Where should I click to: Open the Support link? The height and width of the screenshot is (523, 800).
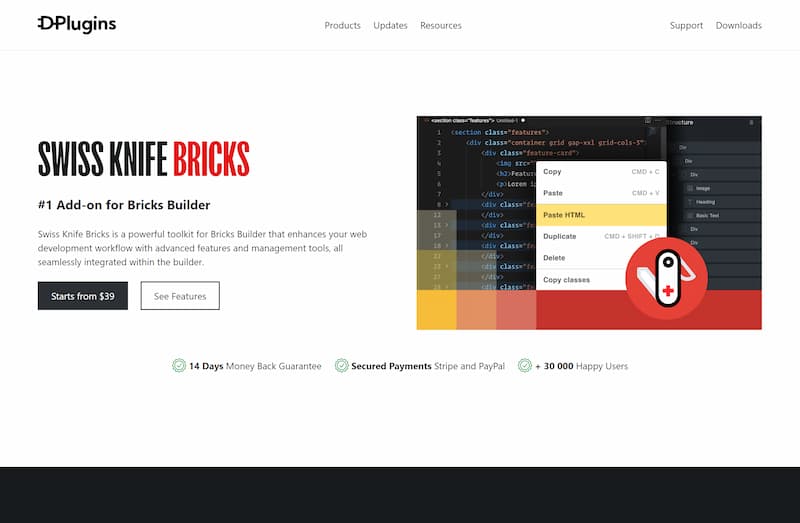click(686, 25)
